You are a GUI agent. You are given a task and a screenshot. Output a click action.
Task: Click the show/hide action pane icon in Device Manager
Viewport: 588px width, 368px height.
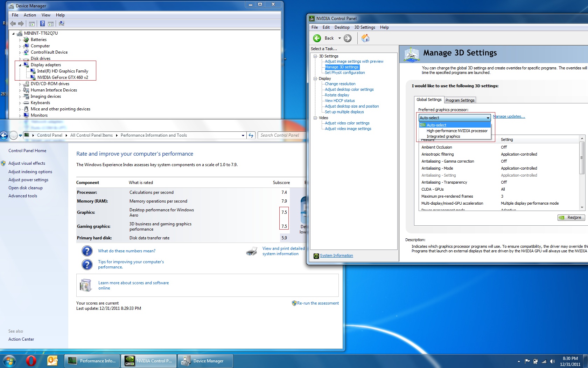click(51, 23)
